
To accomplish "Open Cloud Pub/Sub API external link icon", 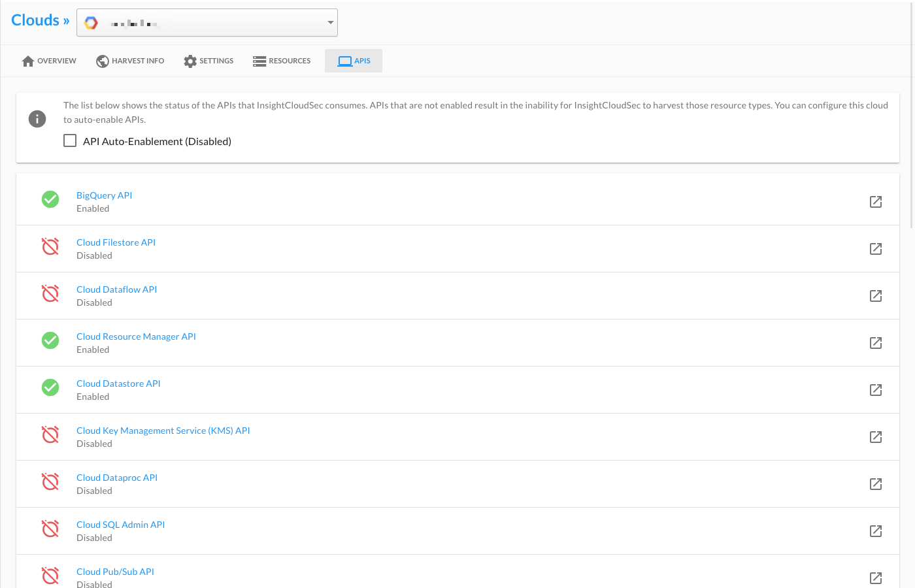I will [876, 578].
